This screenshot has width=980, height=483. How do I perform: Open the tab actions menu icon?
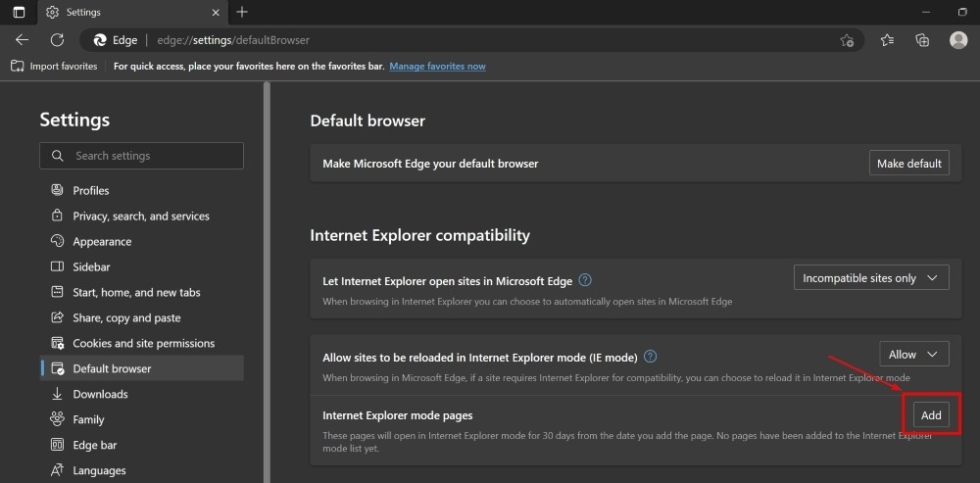tap(19, 12)
